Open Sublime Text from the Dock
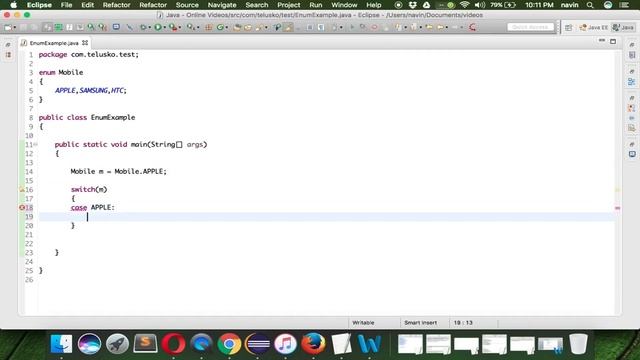The height and width of the screenshot is (360, 640). [x=145, y=344]
